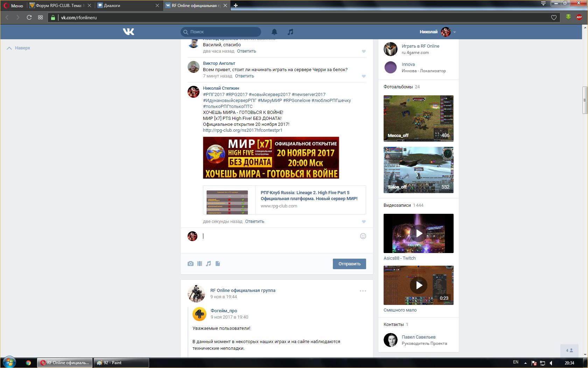Viewport: 588px width, 368px height.
Task: Play the Asics88 - Twitch video
Action: (x=419, y=233)
